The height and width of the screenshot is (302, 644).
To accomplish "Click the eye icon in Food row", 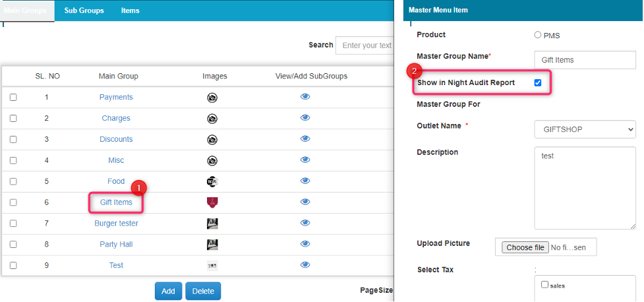I will (x=305, y=181).
